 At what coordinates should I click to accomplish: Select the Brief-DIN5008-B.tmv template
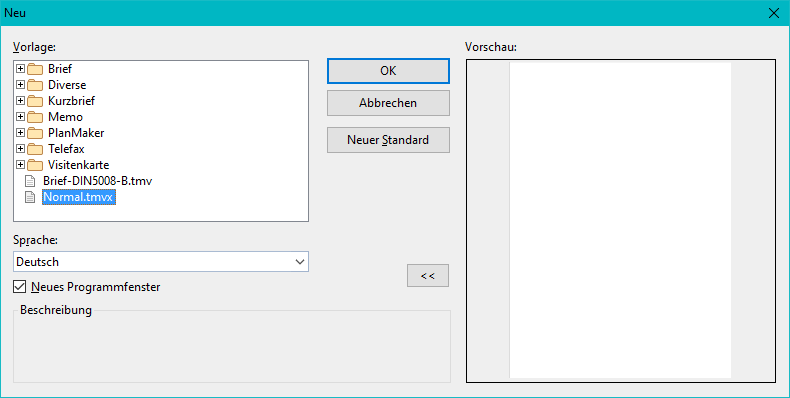[98, 181]
